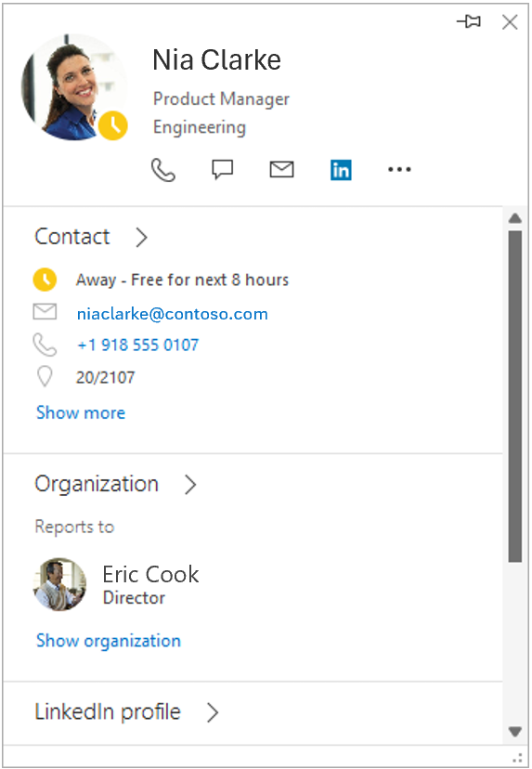The height and width of the screenshot is (769, 532).
Task: Click the Reports to label
Action: pyautogui.click(x=74, y=527)
